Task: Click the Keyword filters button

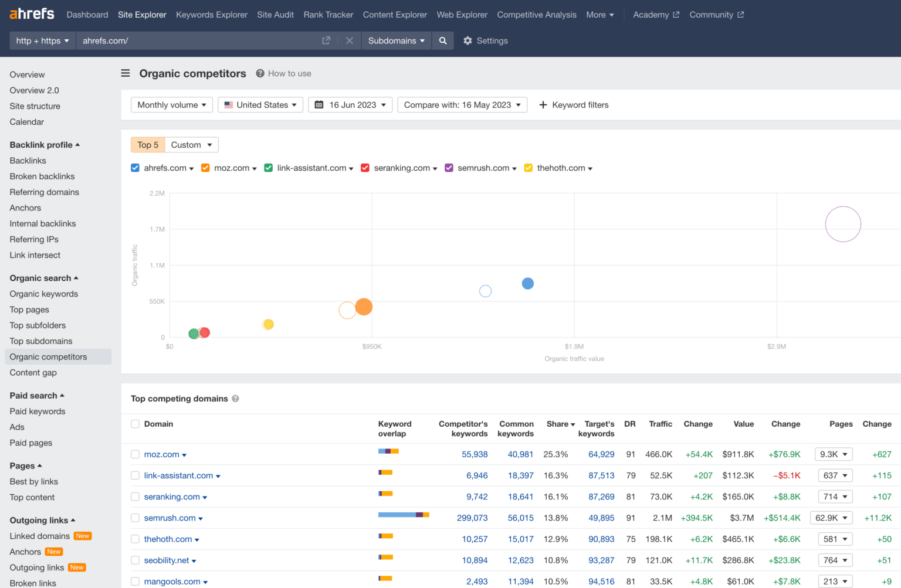Action: click(x=574, y=104)
